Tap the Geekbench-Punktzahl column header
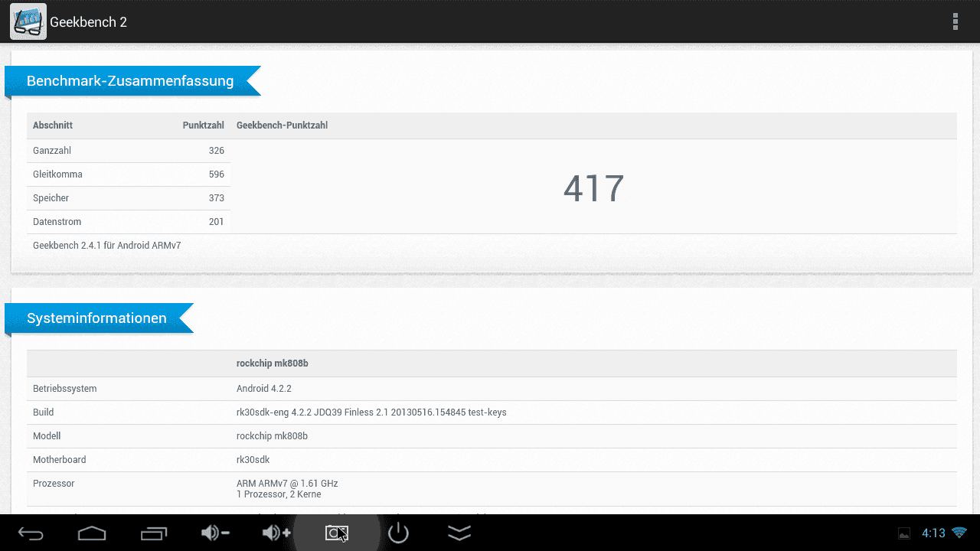 tap(282, 126)
